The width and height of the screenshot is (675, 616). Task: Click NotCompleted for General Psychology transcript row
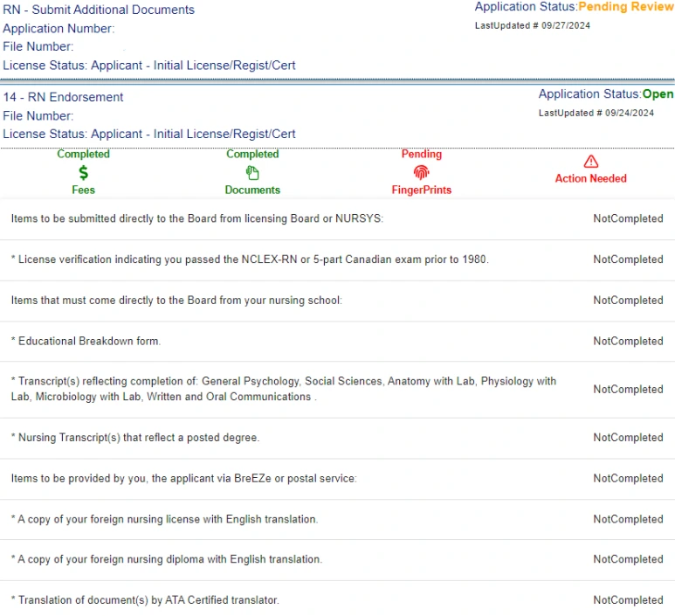coord(628,390)
